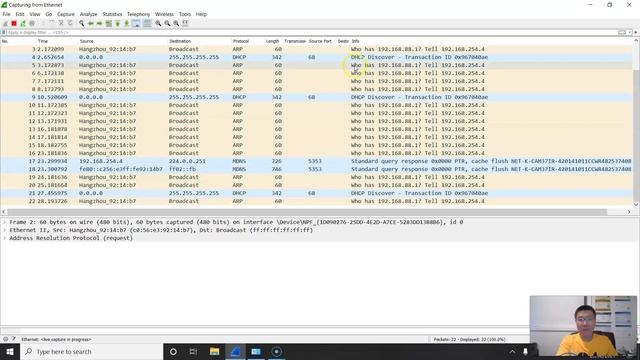
Task: Click the Zoom in text toolbar icon
Action: tap(158, 24)
